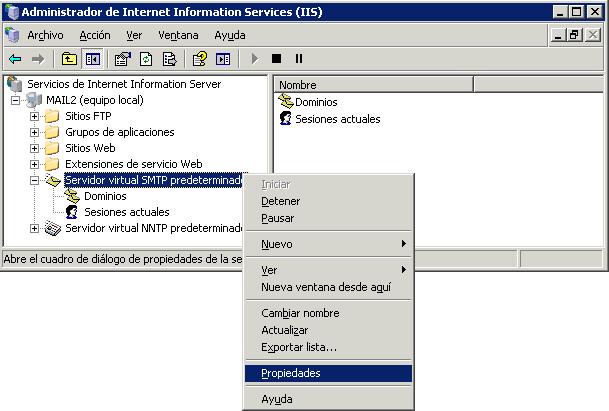This screenshot has height=411, width=609.
Task: Toggle the console tree show/hide icon
Action: pos(92,59)
